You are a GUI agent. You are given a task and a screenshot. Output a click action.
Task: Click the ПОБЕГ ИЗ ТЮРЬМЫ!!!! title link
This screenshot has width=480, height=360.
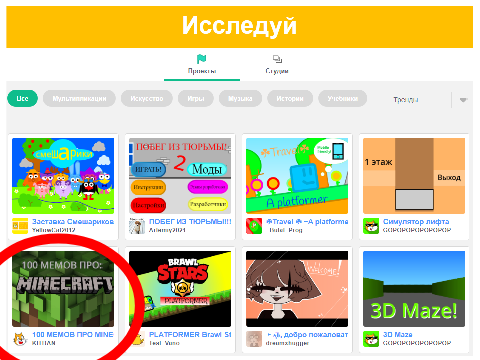pyautogui.click(x=190, y=222)
